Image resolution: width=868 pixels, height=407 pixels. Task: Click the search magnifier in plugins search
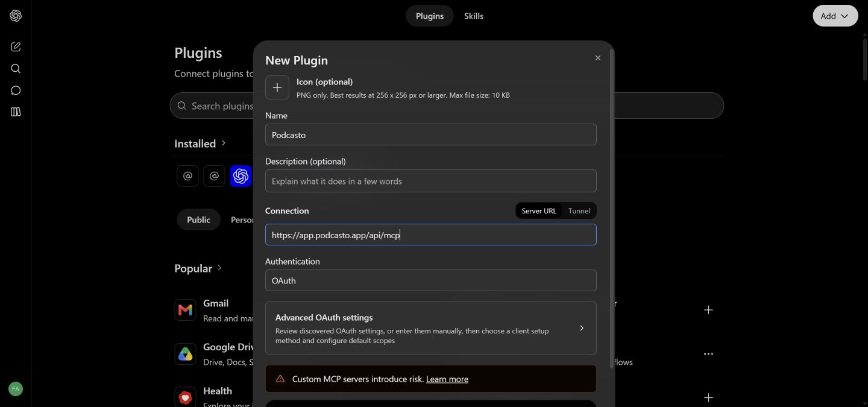pyautogui.click(x=181, y=106)
